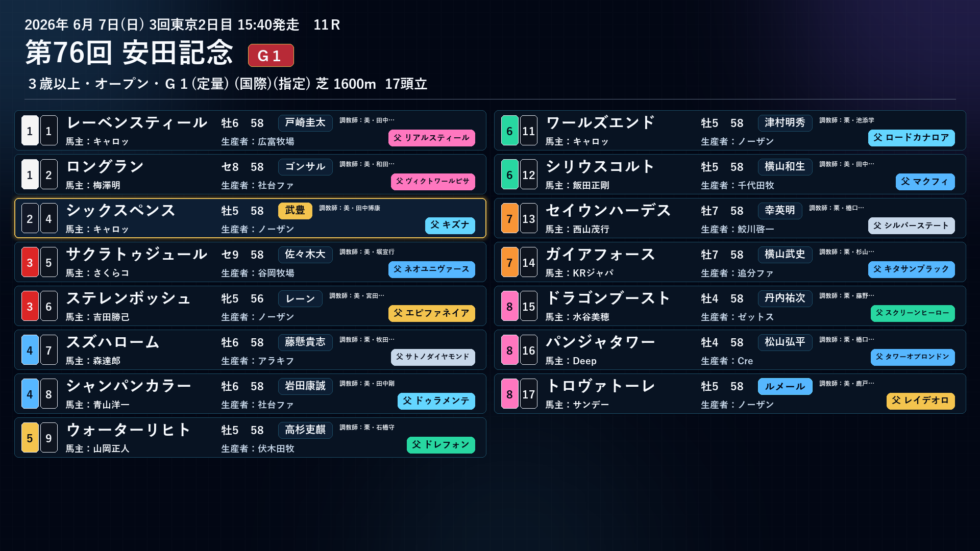
Task: Click horse number 12 box
Action: pos(528,174)
